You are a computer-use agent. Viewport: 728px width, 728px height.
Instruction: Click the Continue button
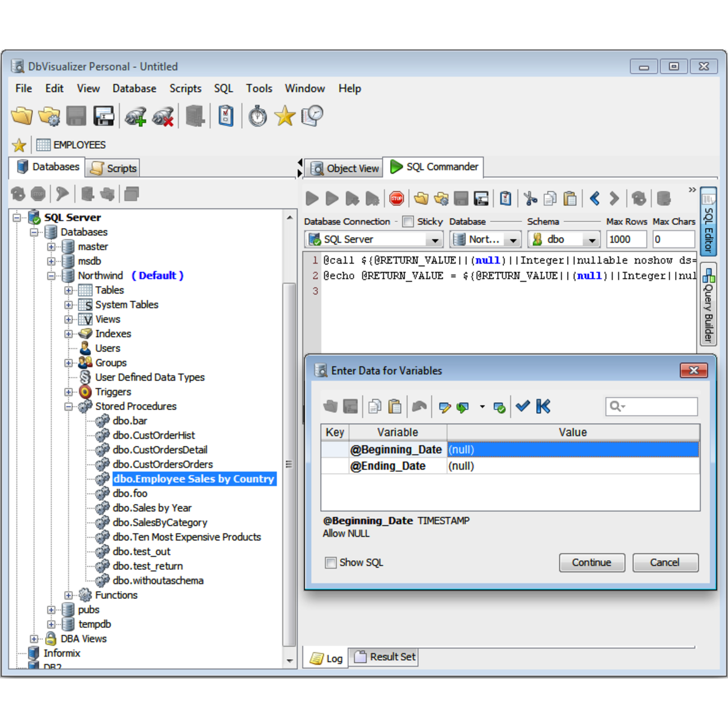(x=591, y=562)
